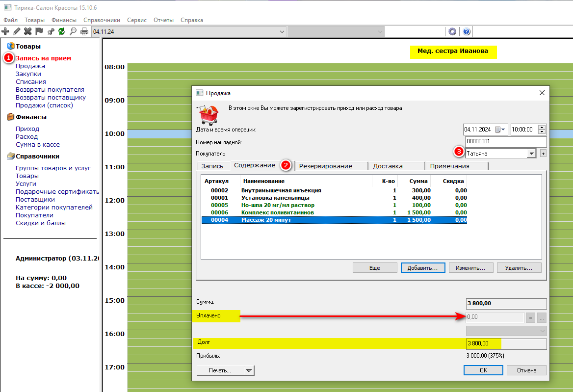Select the row Внутримышечная инъекция
Image resolution: width=573 pixels, height=392 pixels.
[334, 190]
